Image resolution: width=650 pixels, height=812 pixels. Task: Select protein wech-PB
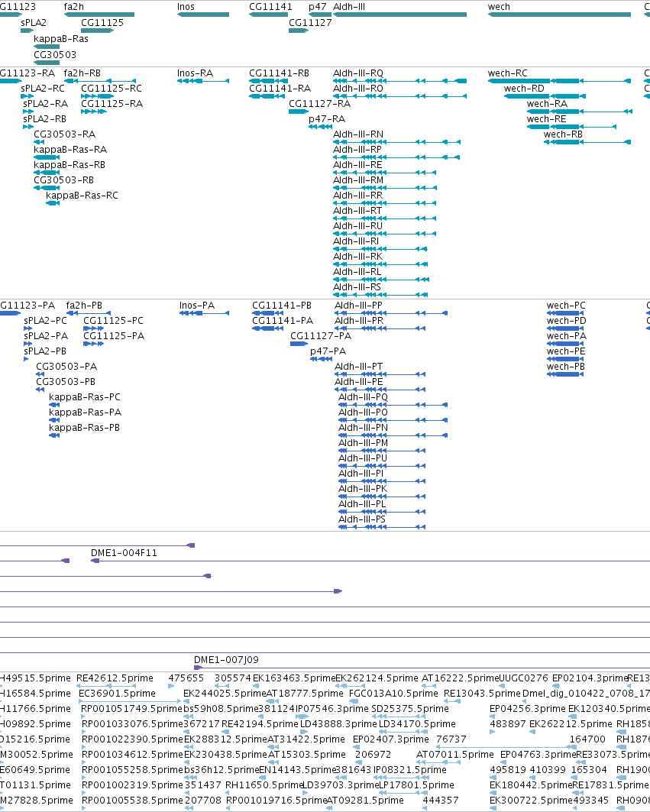pos(565,367)
